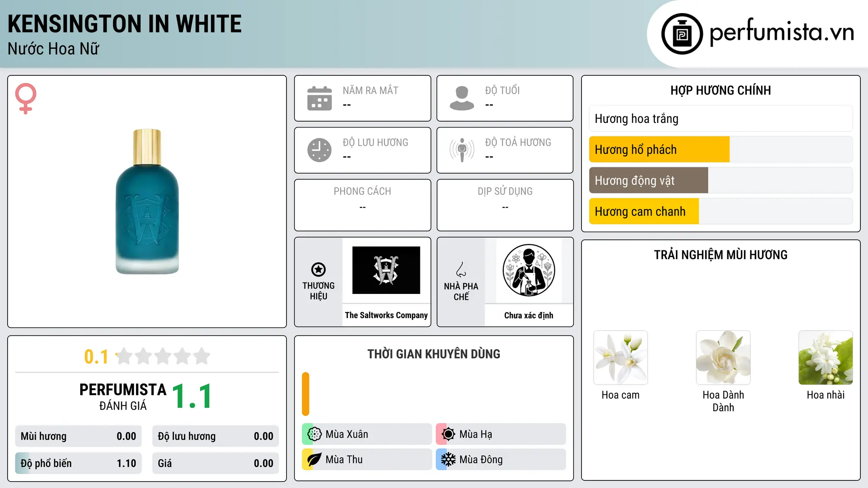Screen dimensions: 868x488
Task: Click the Phong Cách card
Action: [362, 205]
